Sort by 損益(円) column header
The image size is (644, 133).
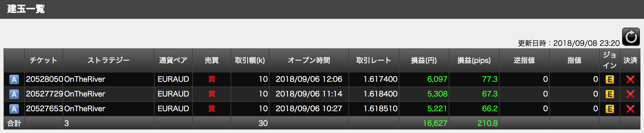tap(424, 60)
